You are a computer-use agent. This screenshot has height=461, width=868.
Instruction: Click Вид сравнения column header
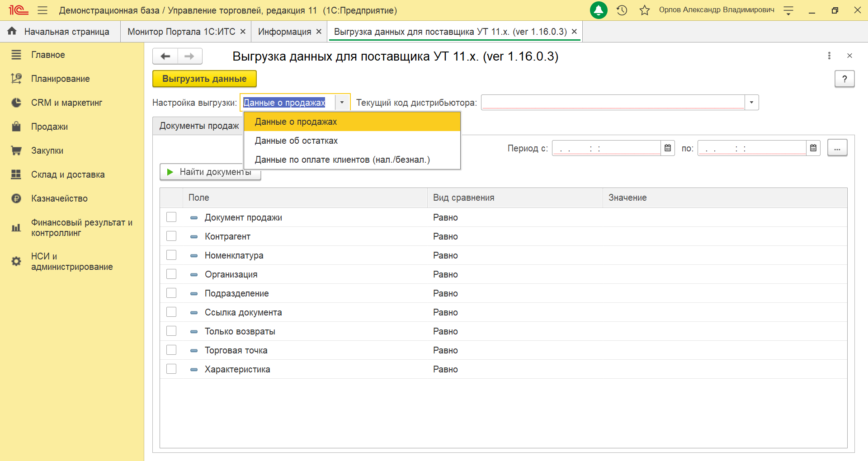tap(515, 198)
